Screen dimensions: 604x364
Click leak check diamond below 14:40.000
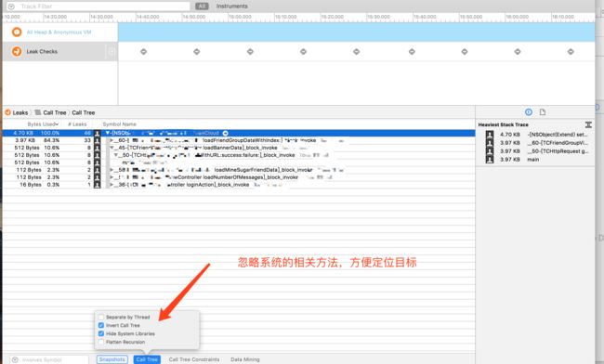(143, 51)
